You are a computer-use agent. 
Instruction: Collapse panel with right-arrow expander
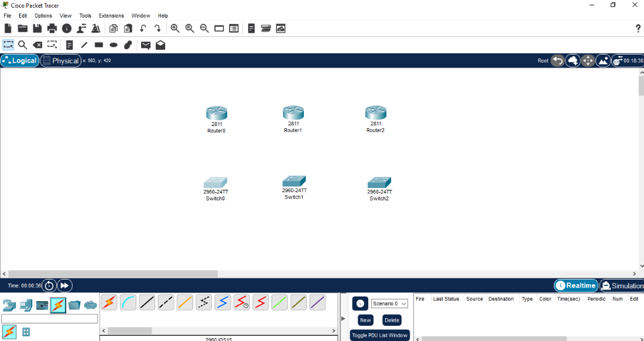[343, 318]
